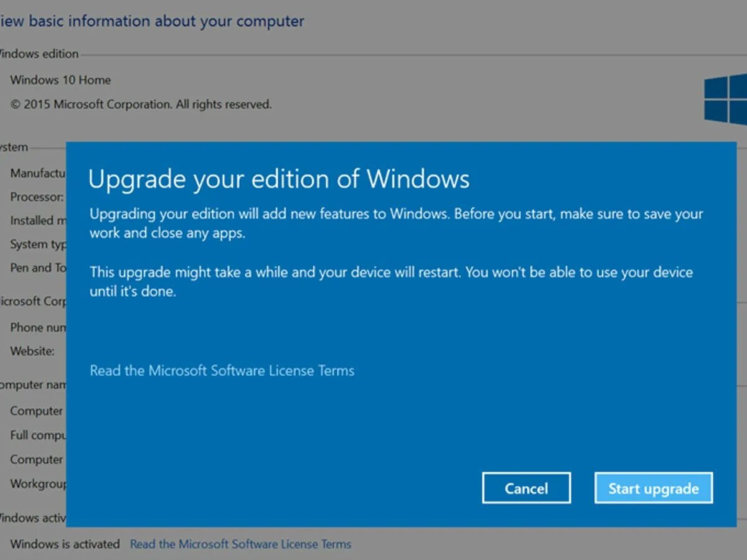Click the Windows is activated text
The width and height of the screenshot is (747, 560).
(65, 544)
